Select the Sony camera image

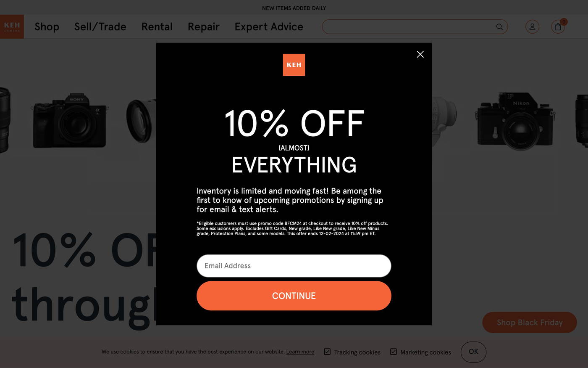tap(70, 121)
